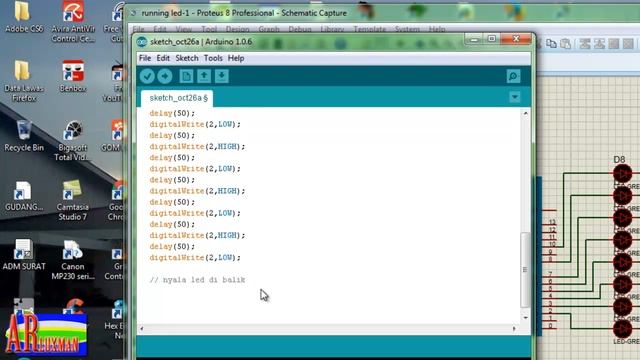This screenshot has width=640, height=360.
Task: Select the Bigasoft Total Video desktop icon
Action: (73, 141)
